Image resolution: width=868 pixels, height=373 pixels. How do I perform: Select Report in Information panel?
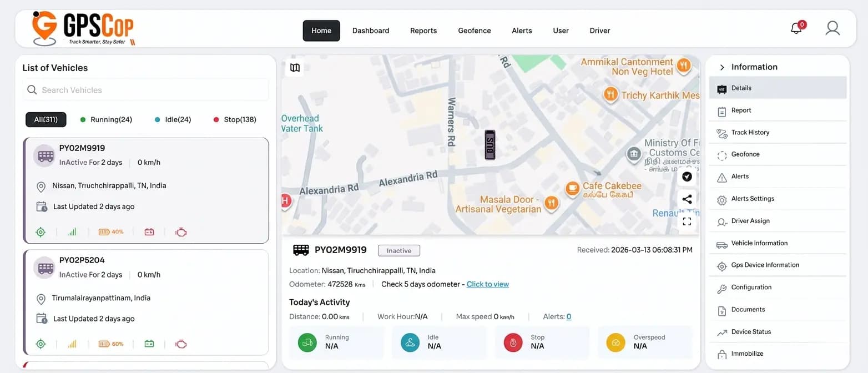pyautogui.click(x=778, y=110)
